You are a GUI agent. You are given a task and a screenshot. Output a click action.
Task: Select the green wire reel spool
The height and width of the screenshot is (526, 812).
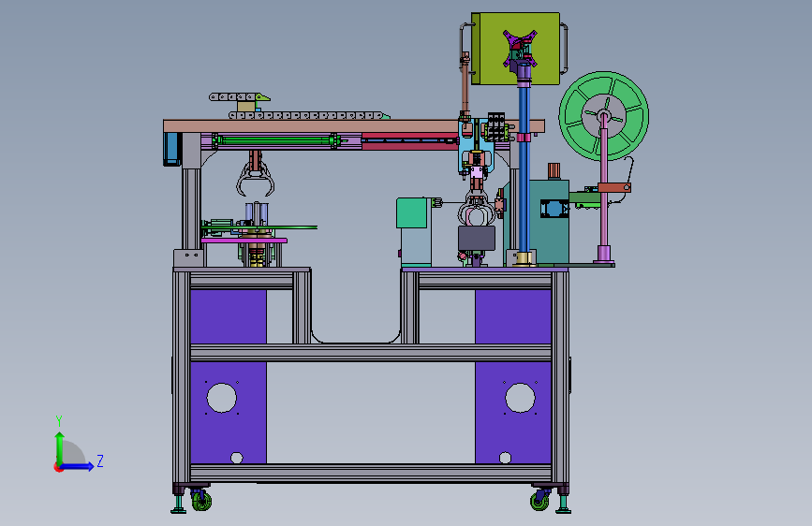tap(603, 116)
